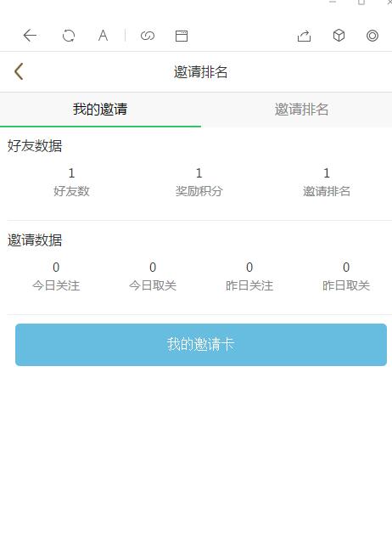Share the page using the share arrow icon
This screenshot has height=558, width=392.
pyautogui.click(x=305, y=36)
